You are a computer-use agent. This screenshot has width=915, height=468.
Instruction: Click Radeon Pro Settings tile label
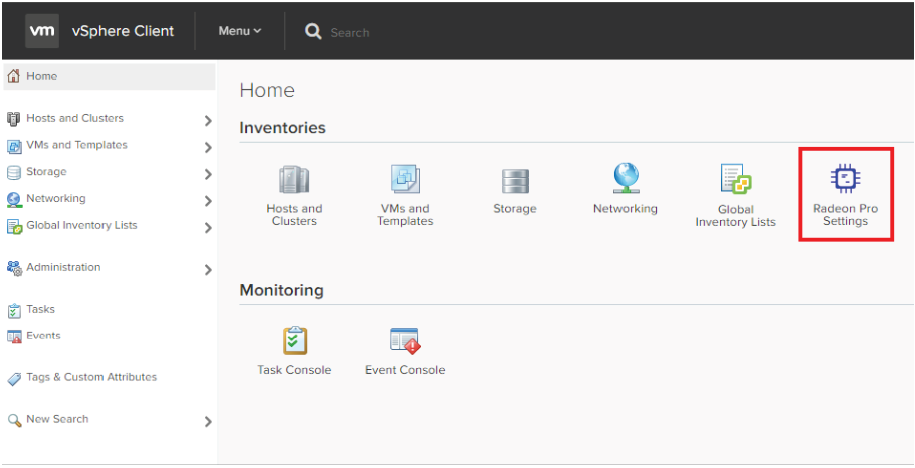click(x=846, y=215)
